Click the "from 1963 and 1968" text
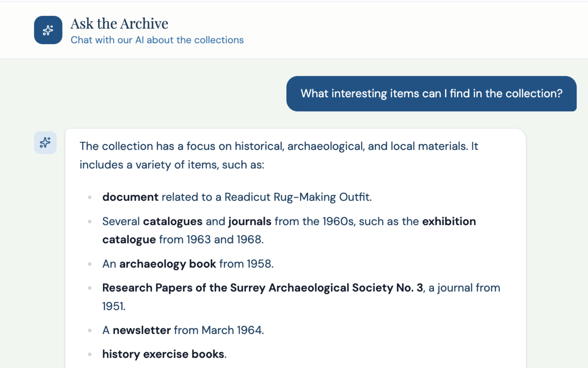Image resolution: width=588 pixels, height=368 pixels. coord(211,240)
